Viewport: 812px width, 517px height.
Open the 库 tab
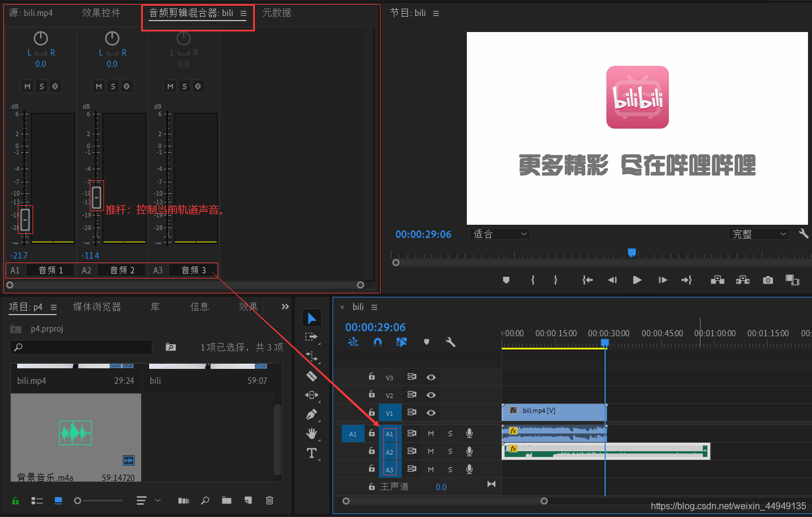click(155, 307)
